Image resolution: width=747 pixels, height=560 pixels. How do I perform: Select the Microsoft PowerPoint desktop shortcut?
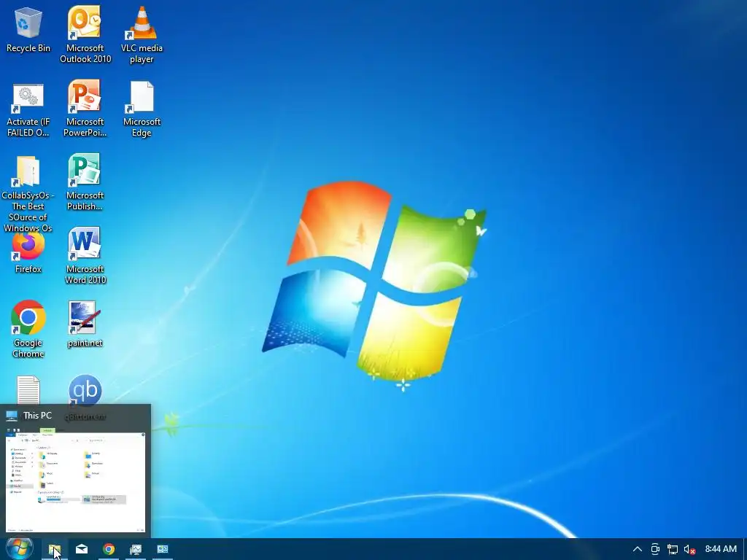(85, 109)
